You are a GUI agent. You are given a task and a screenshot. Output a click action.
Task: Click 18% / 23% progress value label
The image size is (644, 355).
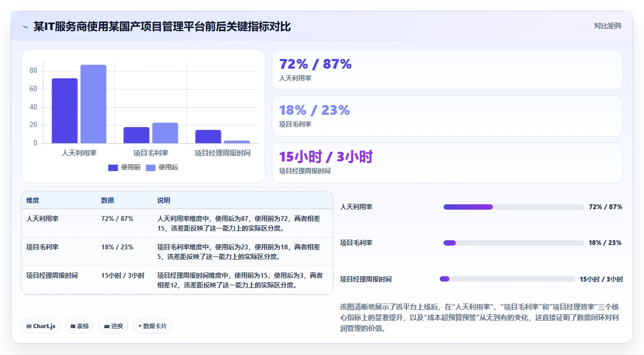[605, 243]
